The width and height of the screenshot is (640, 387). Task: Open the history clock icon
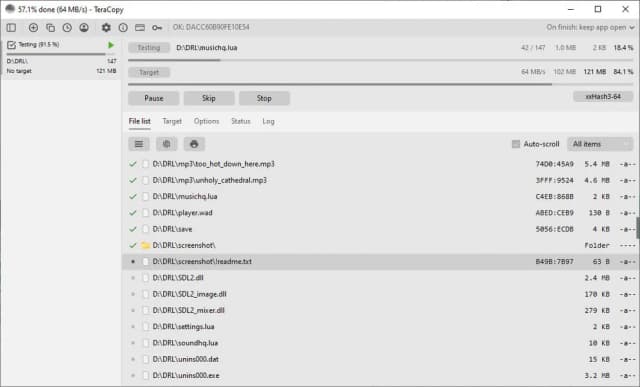[67, 27]
